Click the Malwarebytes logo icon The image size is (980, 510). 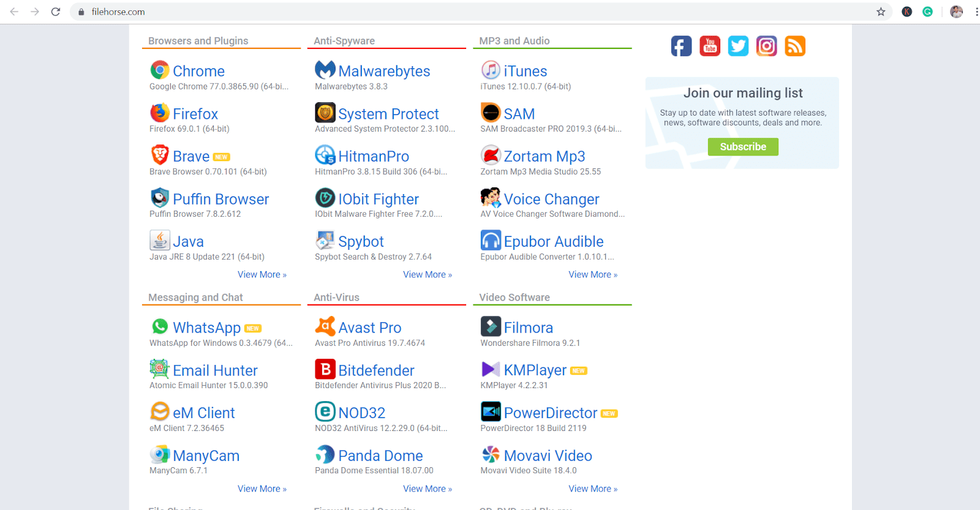[325, 70]
